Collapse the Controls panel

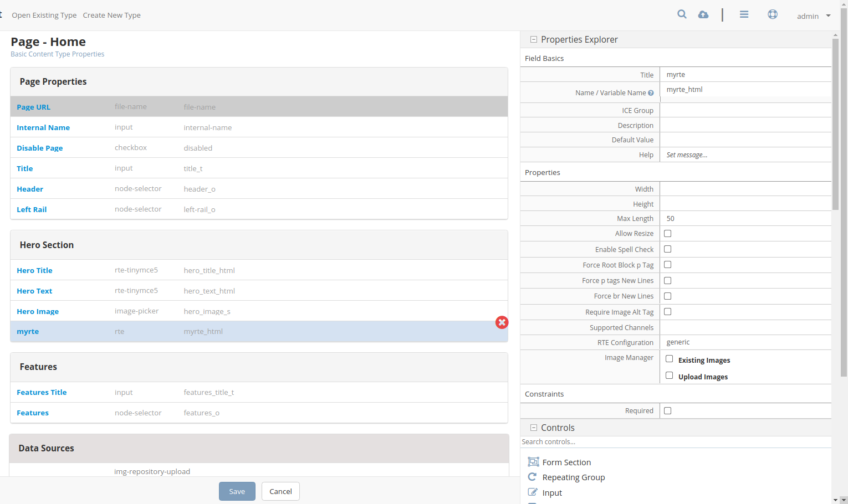[x=534, y=428]
